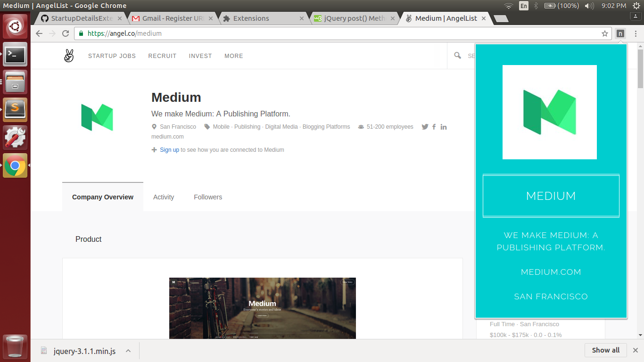Click the 9:02 PM clock
644x362 pixels.
point(614,6)
